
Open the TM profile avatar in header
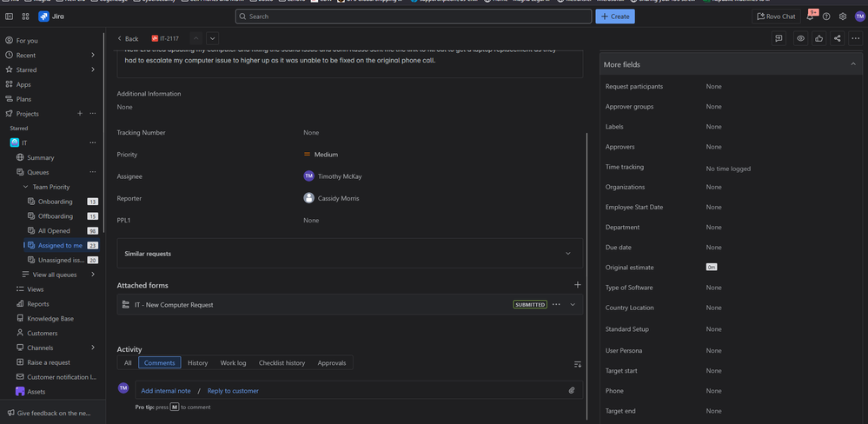click(x=859, y=17)
